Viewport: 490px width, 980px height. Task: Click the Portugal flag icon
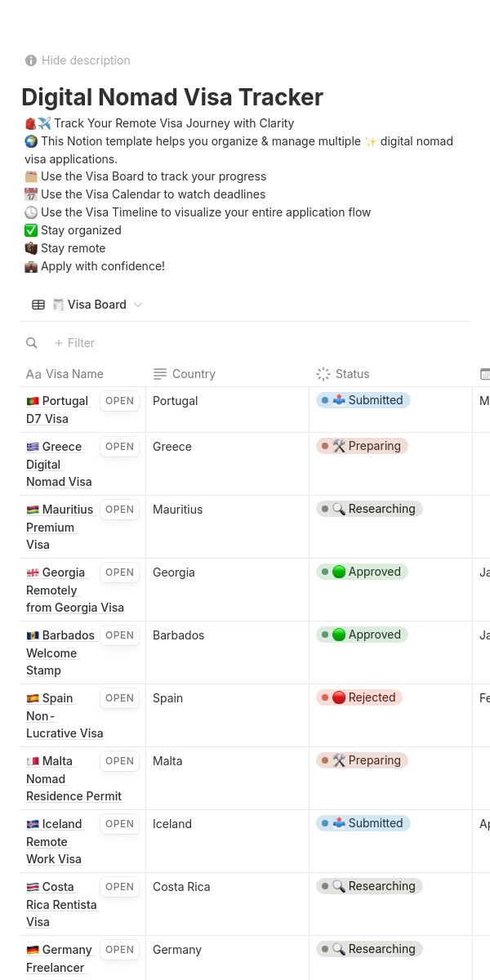coord(33,401)
